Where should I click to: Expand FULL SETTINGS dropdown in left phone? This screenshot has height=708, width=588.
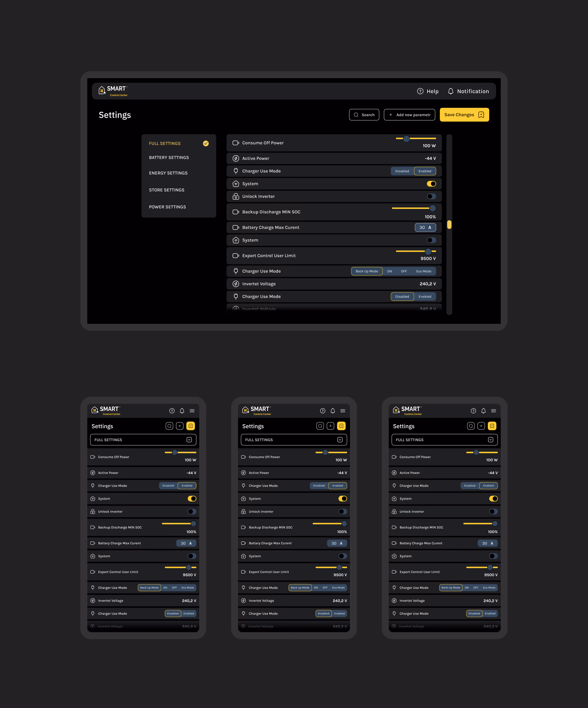[x=189, y=440]
